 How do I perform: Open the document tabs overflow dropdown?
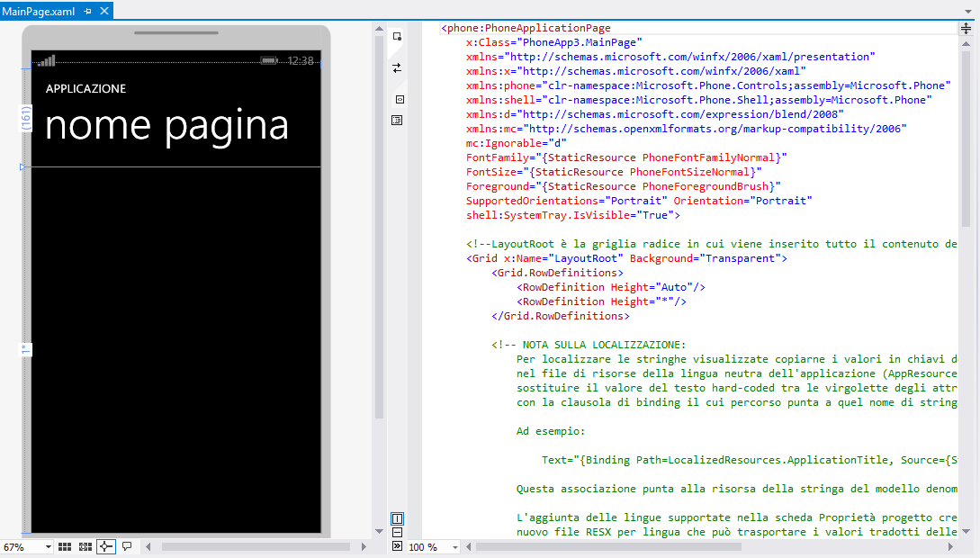[968, 11]
